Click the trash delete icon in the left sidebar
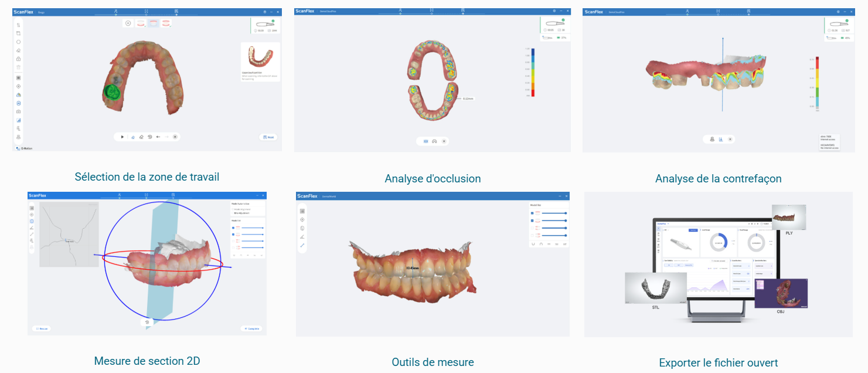868x373 pixels. (x=18, y=67)
